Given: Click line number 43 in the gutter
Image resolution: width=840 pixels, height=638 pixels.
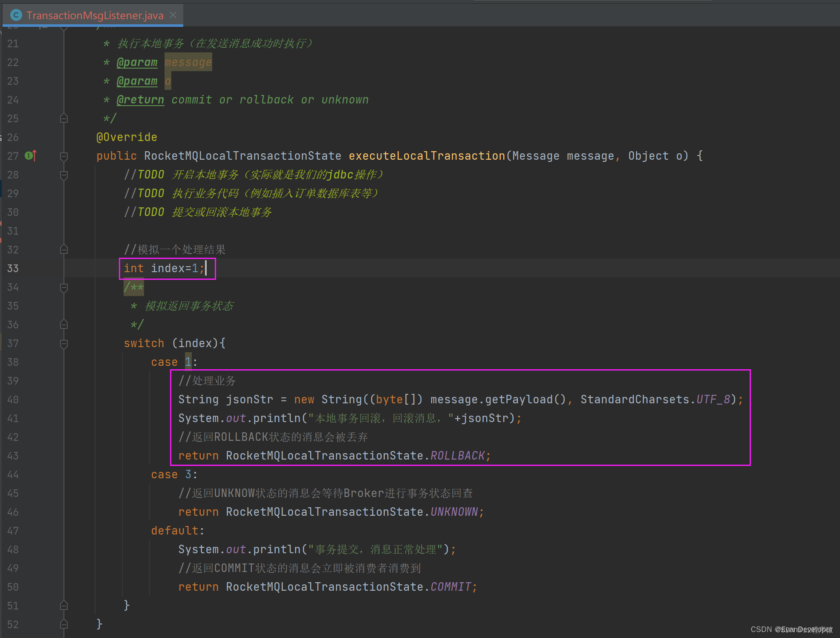Looking at the screenshot, I should (13, 456).
